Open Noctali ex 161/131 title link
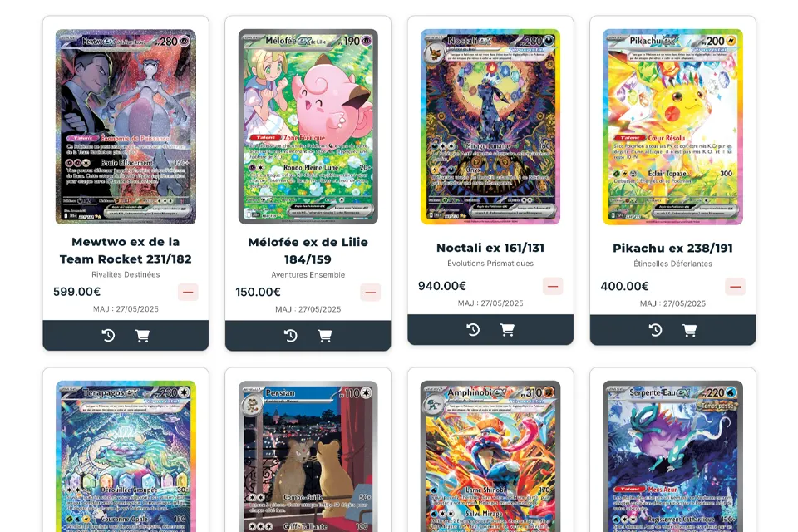This screenshot has width=798, height=532. click(x=490, y=248)
